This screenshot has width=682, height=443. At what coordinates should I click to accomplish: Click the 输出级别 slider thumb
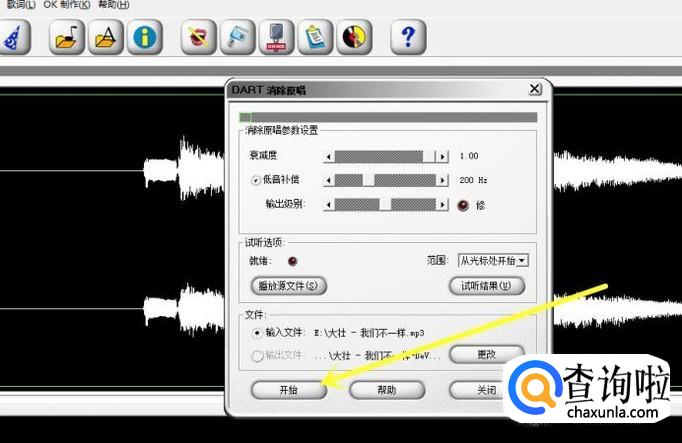[x=385, y=204]
